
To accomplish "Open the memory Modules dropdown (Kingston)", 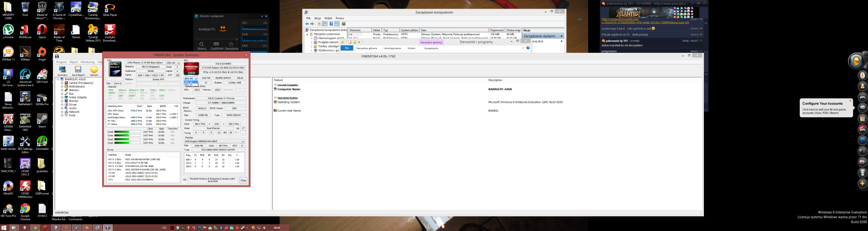I will click(214, 141).
